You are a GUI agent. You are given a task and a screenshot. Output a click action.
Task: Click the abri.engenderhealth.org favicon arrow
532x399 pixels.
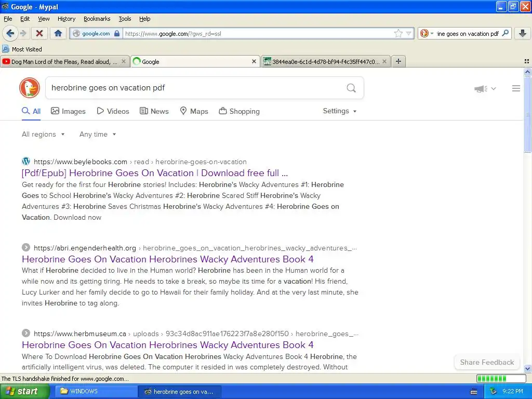tap(26, 247)
